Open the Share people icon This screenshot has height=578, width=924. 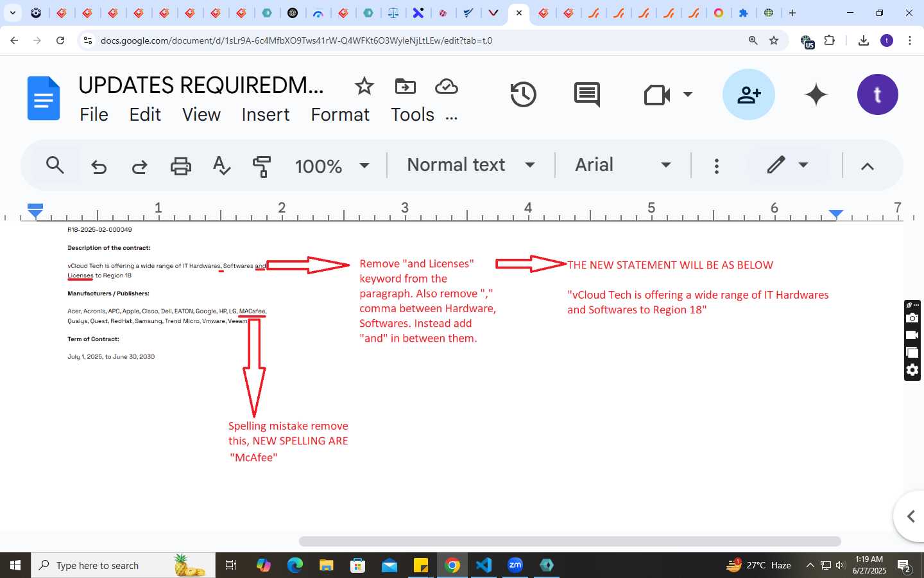pos(749,94)
